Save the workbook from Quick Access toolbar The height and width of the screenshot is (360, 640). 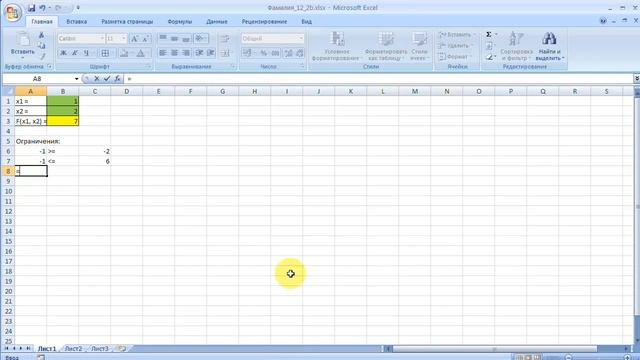[x=31, y=8]
